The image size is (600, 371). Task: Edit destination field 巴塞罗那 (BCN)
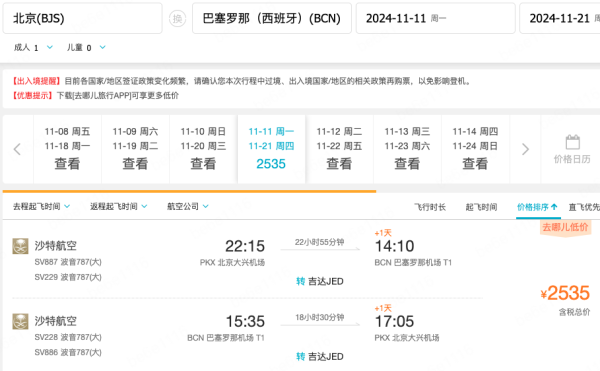[x=272, y=18]
